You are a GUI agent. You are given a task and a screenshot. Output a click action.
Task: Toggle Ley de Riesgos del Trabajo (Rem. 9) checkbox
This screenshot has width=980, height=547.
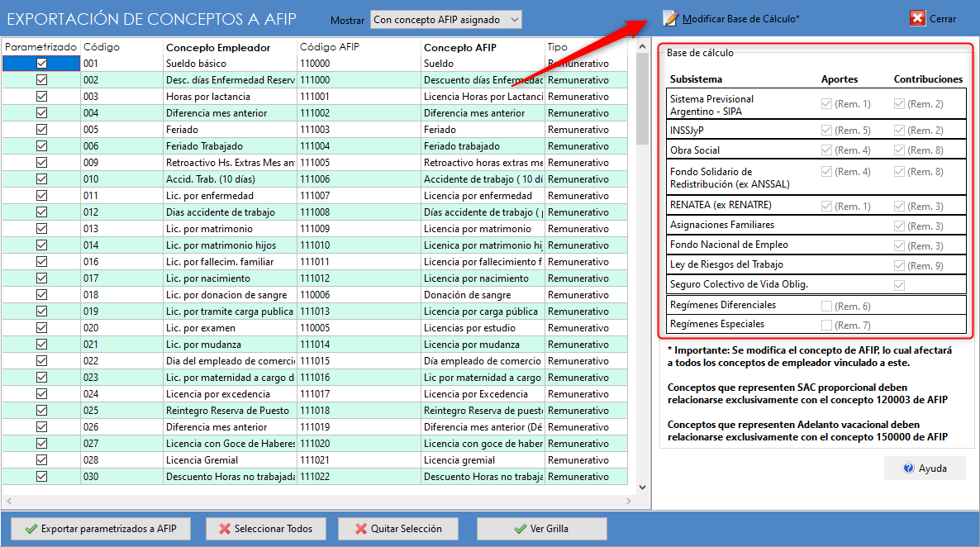click(x=899, y=266)
